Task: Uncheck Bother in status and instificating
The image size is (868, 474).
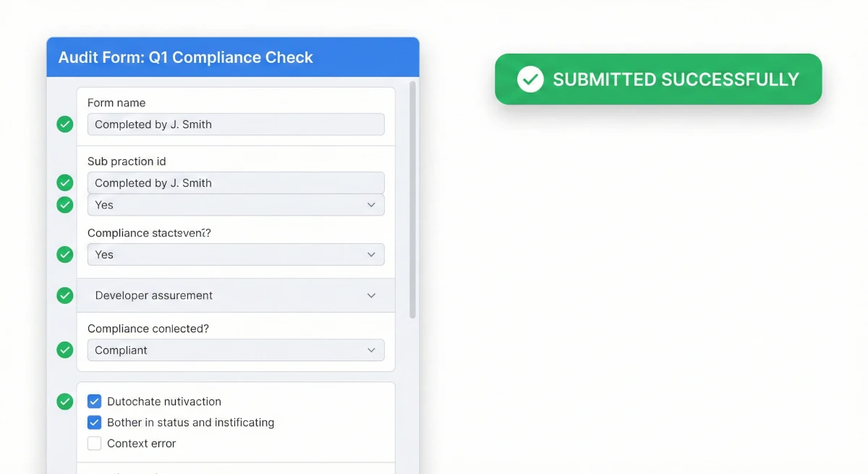Action: (x=94, y=423)
